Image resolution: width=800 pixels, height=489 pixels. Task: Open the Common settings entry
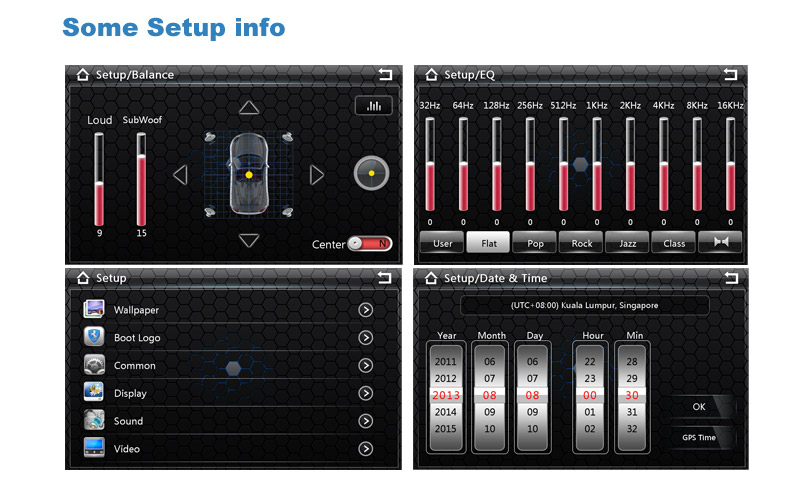tap(134, 366)
